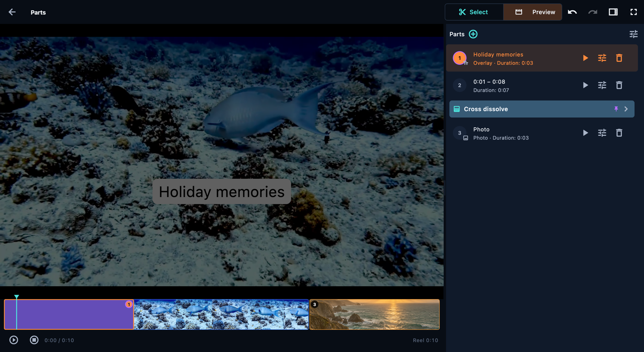644x352 pixels.
Task: Play the Photo part
Action: (x=585, y=133)
